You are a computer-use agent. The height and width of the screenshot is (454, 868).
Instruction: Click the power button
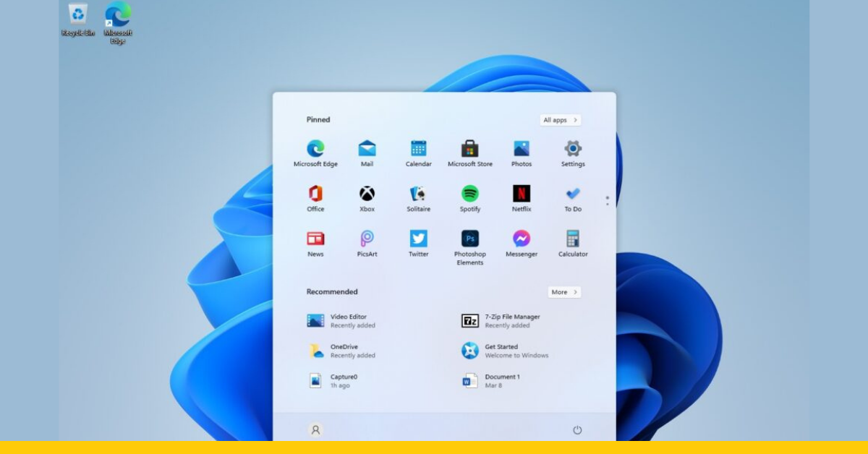(576, 429)
